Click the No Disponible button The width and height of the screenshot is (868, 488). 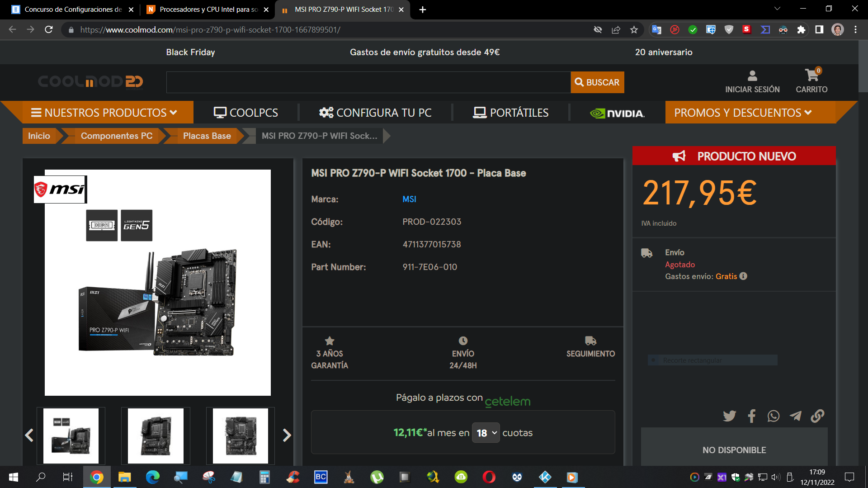pos(734,450)
